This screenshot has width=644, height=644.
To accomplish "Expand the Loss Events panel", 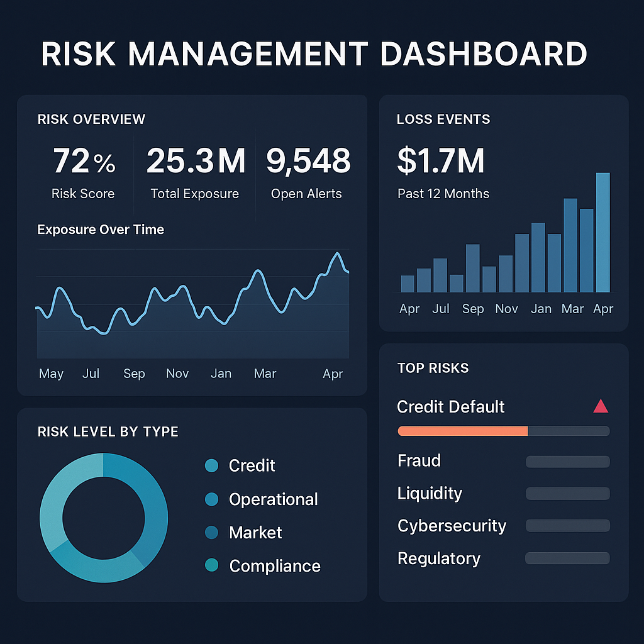I will (443, 119).
